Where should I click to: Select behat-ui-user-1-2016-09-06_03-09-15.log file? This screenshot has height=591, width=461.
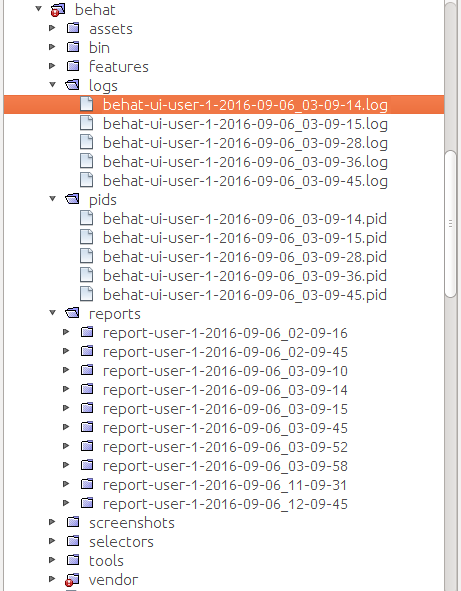245,124
